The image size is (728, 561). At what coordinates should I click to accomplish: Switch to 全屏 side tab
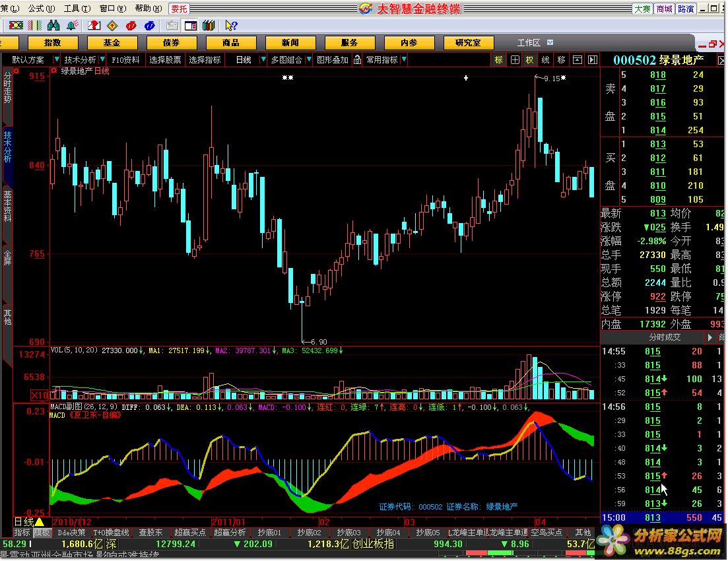(x=7, y=257)
